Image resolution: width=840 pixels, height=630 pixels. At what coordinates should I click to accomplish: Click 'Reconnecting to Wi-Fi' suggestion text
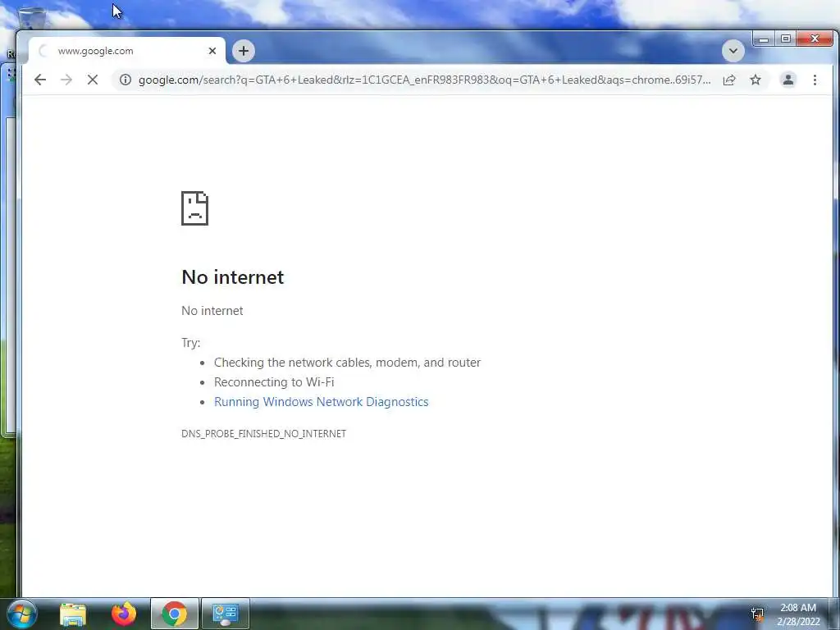pyautogui.click(x=274, y=382)
